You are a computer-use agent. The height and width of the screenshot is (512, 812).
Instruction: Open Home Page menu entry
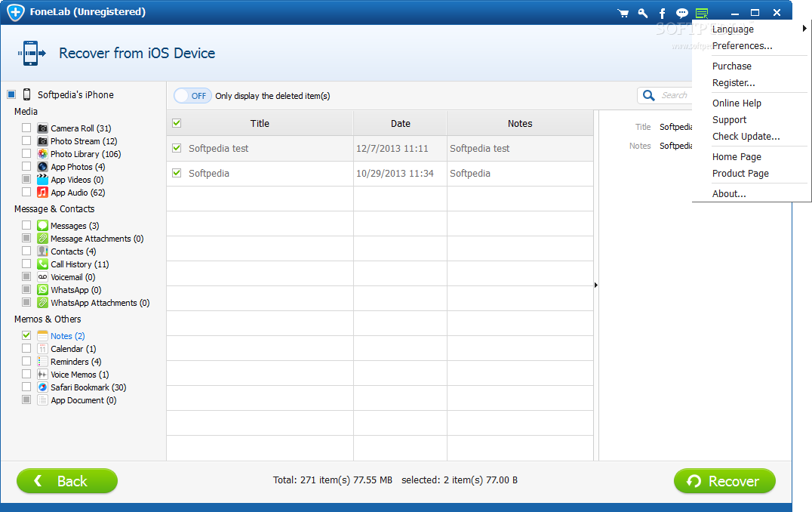click(737, 156)
